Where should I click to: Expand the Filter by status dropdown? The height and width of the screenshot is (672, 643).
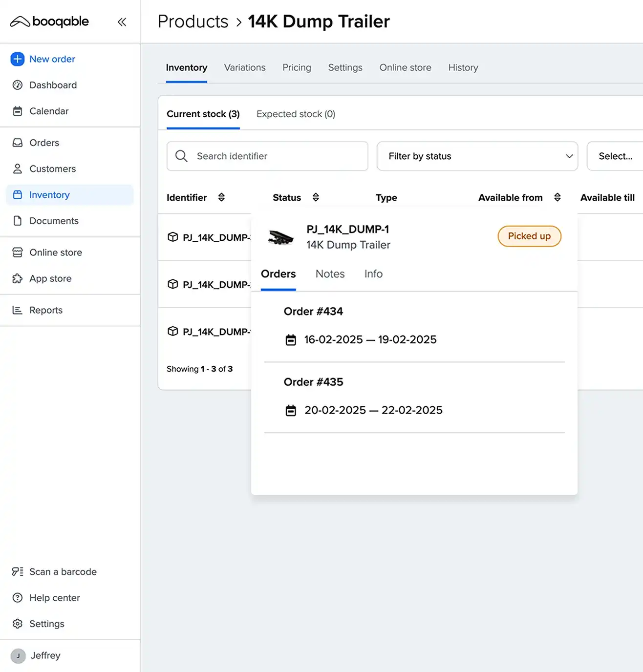pyautogui.click(x=477, y=156)
